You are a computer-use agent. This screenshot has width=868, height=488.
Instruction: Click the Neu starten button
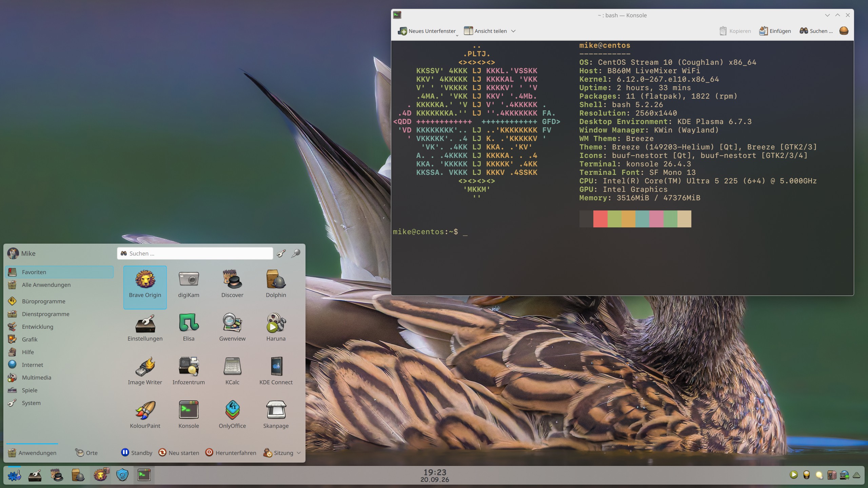pyautogui.click(x=179, y=453)
